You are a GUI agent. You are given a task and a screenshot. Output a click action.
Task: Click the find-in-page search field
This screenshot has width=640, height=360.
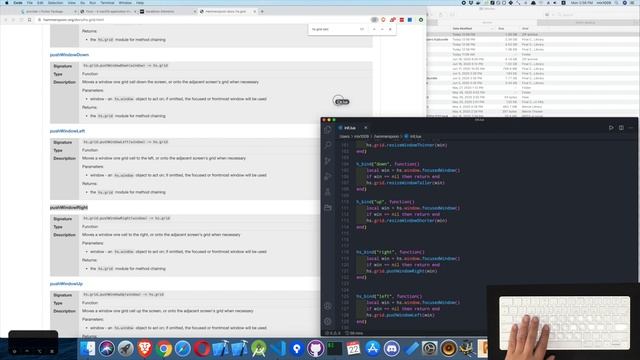click(x=334, y=29)
